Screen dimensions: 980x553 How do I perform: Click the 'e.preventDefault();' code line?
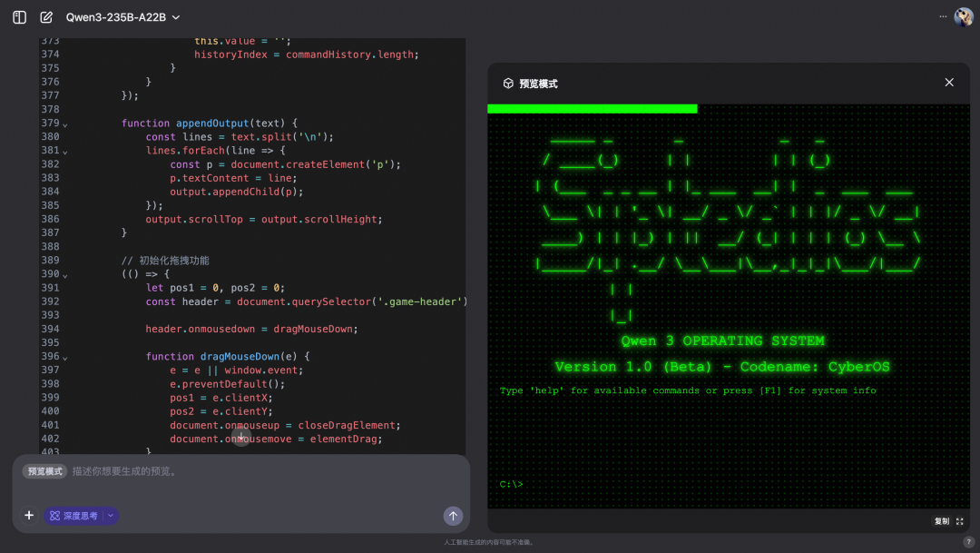click(228, 384)
